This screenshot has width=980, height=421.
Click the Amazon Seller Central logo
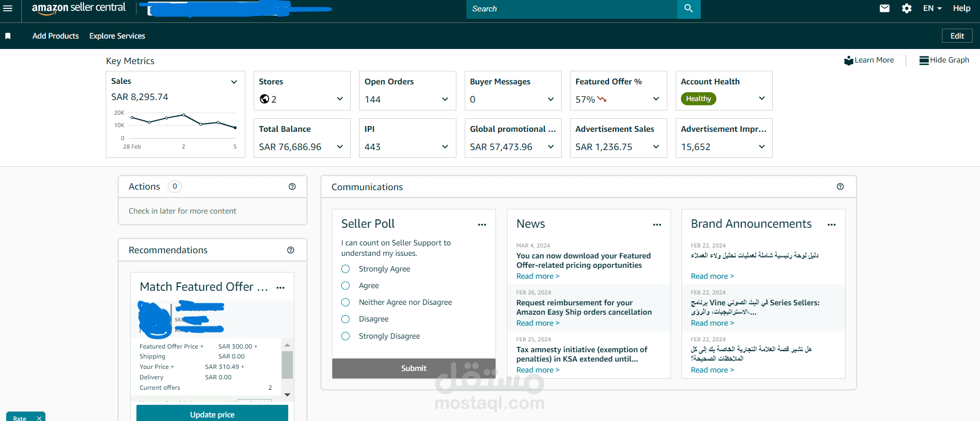point(79,8)
